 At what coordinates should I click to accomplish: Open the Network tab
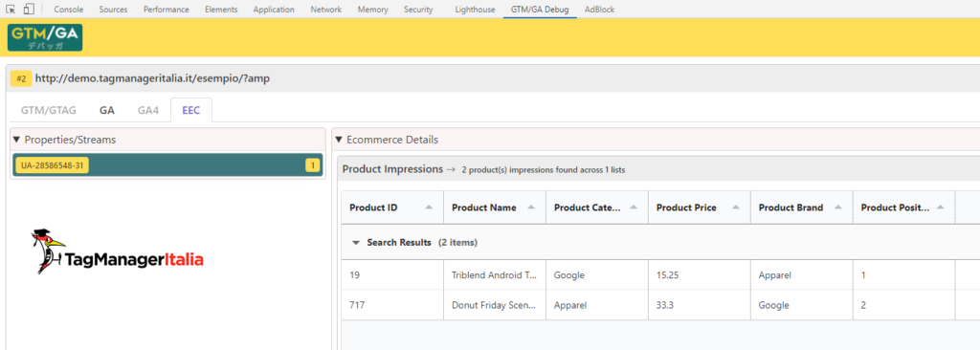(x=326, y=10)
